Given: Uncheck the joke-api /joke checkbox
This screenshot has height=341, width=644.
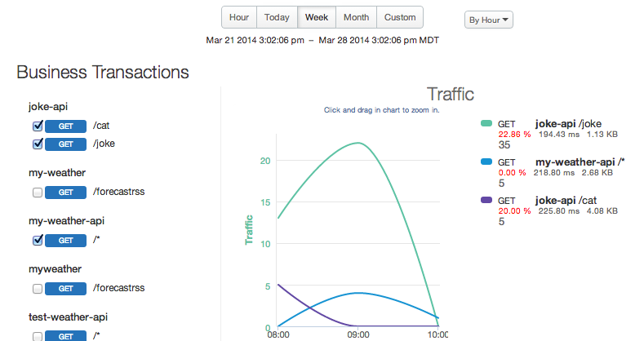Looking at the screenshot, I should click(37, 144).
